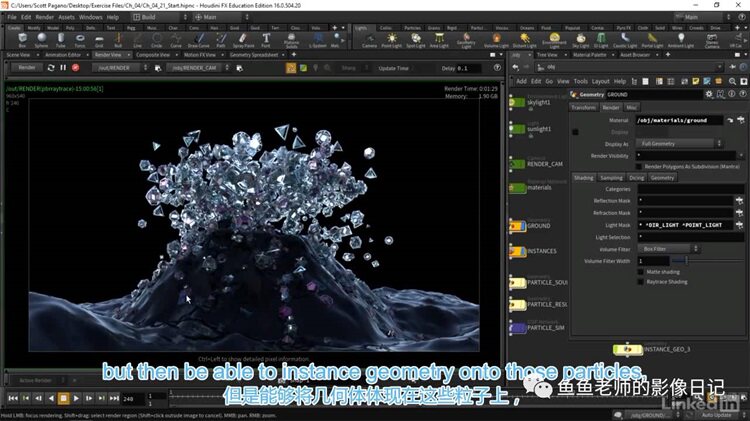
Task: Select the Torus shelf tool
Action: [80, 40]
